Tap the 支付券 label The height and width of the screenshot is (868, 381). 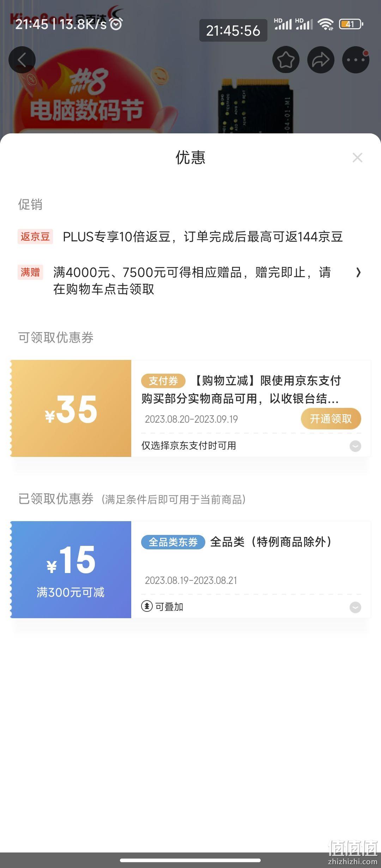(x=163, y=381)
